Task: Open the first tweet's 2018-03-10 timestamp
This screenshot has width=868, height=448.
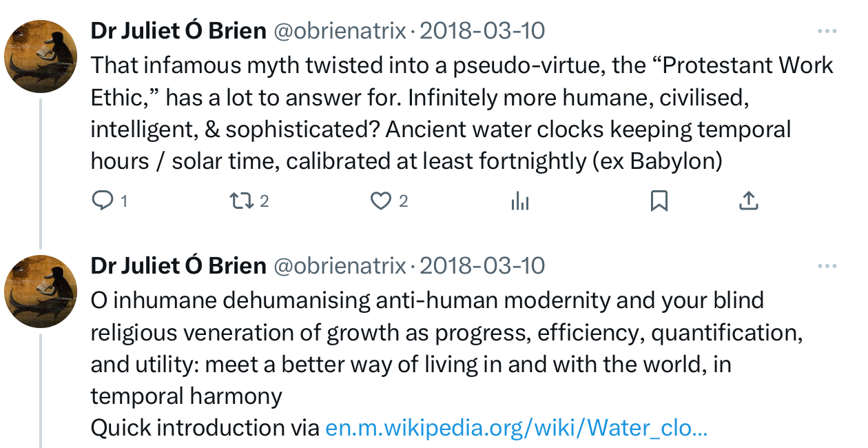Action: point(482,31)
